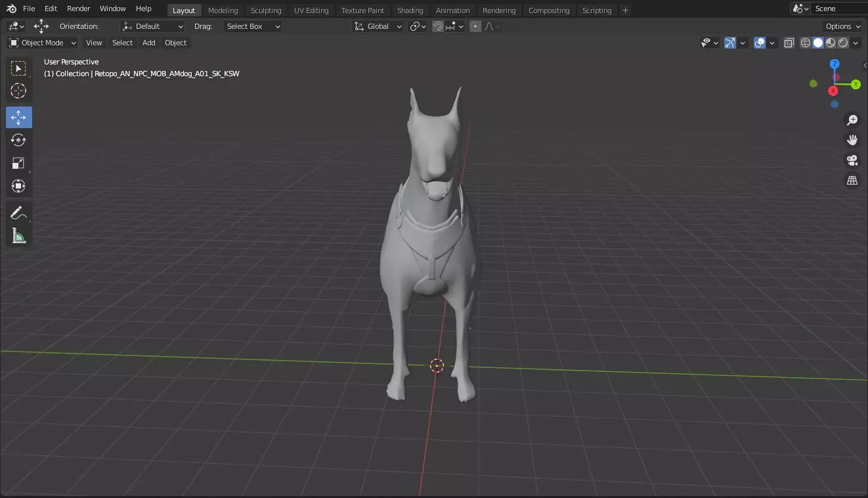
Task: Open the tool preset dropdown in tool settings
Action: click(16, 26)
